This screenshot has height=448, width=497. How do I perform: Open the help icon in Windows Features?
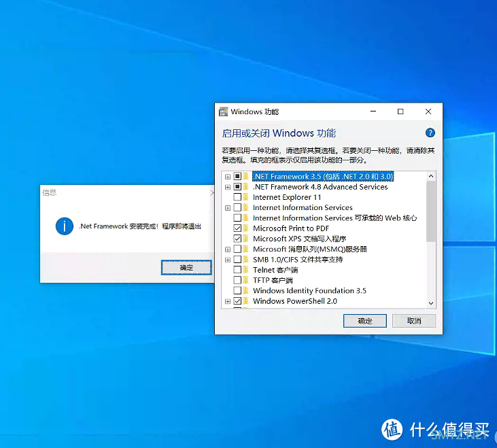click(x=430, y=133)
